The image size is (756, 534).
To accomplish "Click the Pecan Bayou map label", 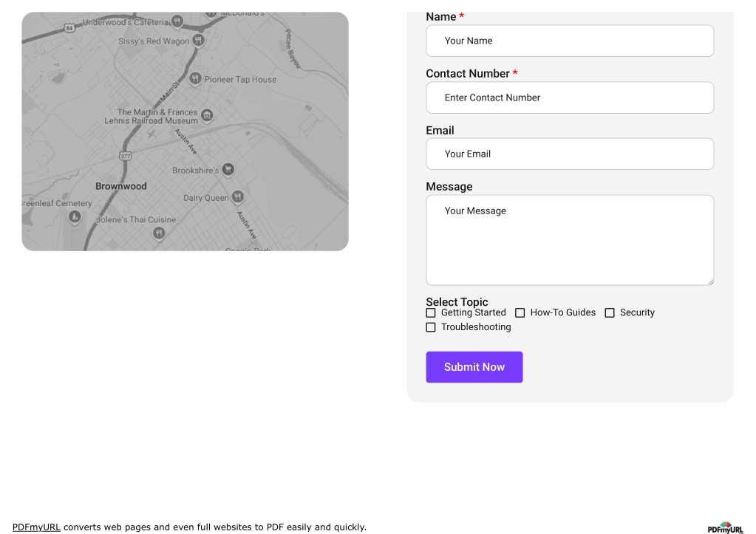I will click(x=292, y=49).
